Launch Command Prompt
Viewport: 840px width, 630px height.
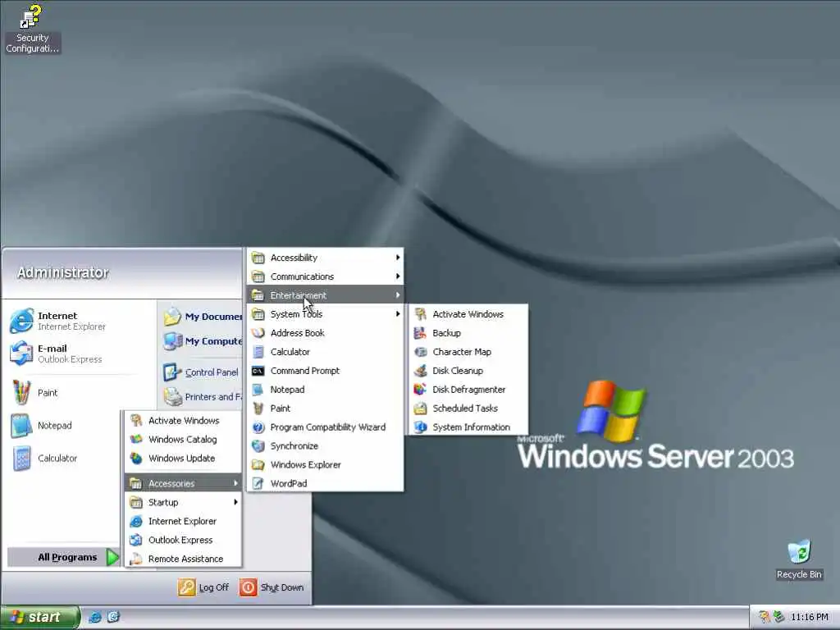(325, 370)
